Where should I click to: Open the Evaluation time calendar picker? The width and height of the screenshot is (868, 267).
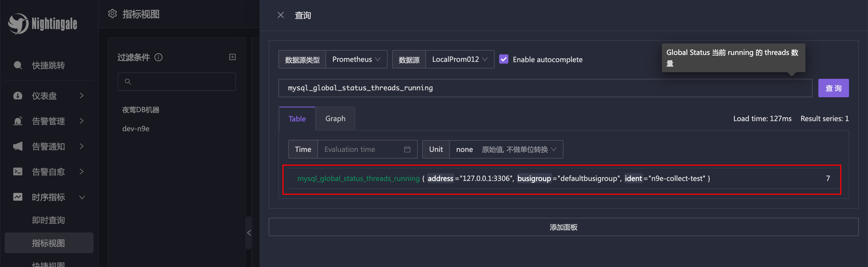click(407, 149)
